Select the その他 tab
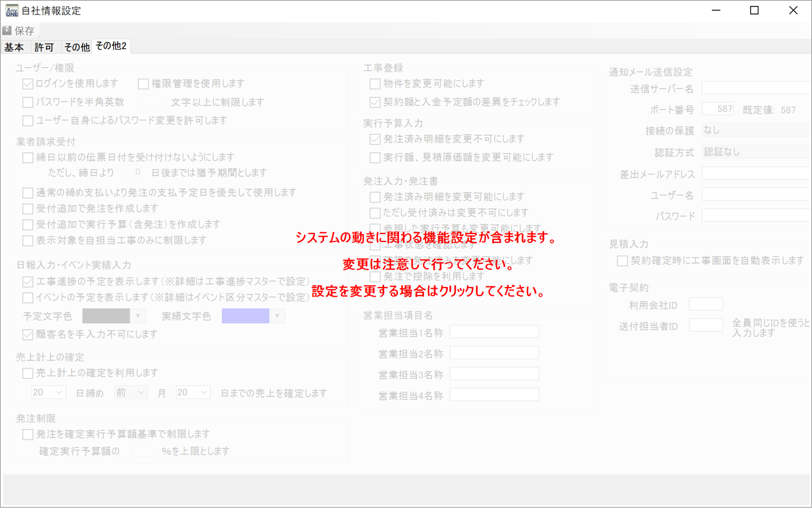Screen dimensions: 812x508 tap(76, 48)
